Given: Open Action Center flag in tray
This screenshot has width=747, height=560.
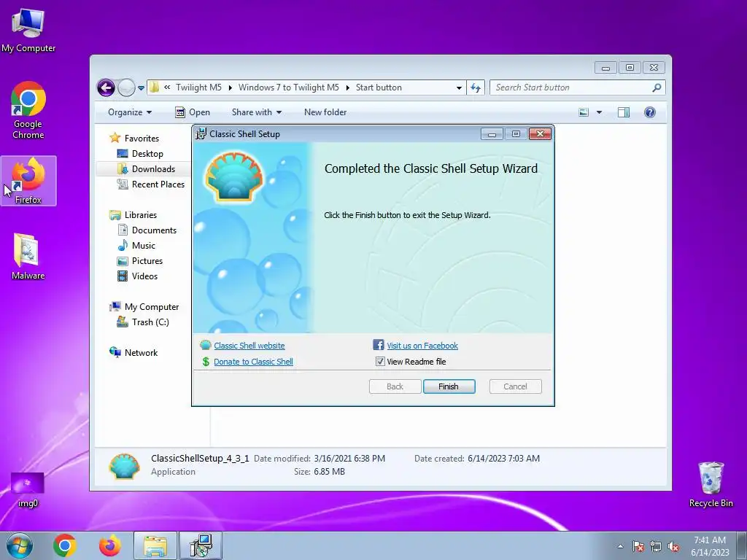Looking at the screenshot, I should coord(638,546).
